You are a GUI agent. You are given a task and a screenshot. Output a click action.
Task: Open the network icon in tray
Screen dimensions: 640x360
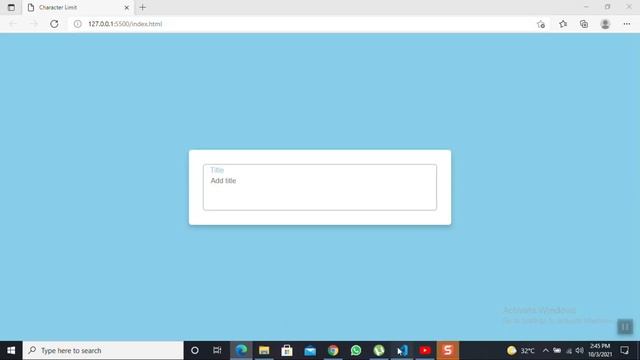[569, 350]
